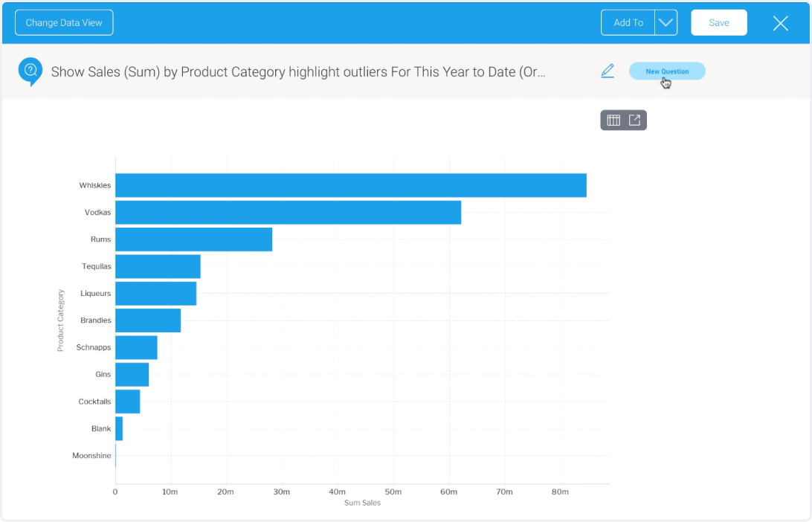Click the Sum Sales axis label
This screenshot has width=812, height=522.
coord(362,503)
